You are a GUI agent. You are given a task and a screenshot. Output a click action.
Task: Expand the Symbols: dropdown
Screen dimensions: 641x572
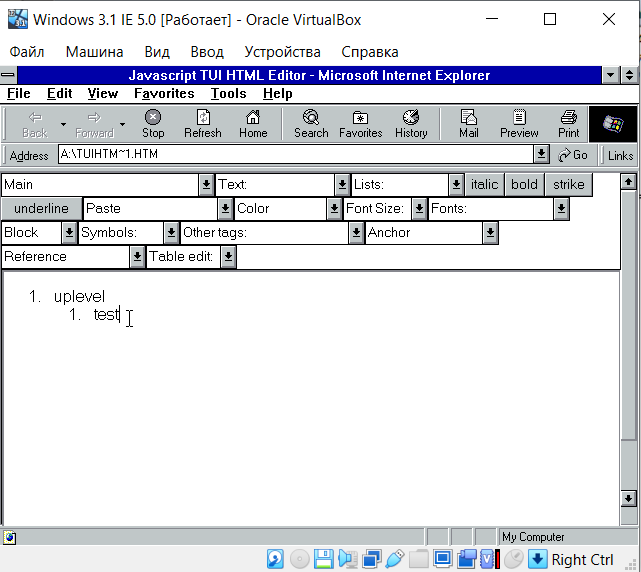coord(171,233)
